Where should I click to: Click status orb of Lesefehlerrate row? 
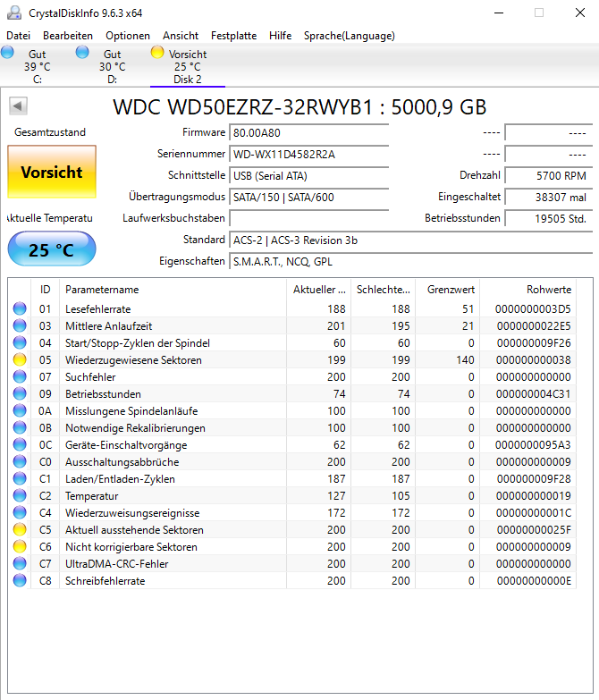click(20, 308)
